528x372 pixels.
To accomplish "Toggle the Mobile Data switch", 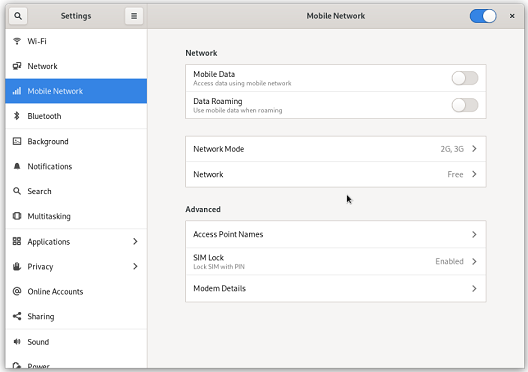I will click(x=465, y=78).
